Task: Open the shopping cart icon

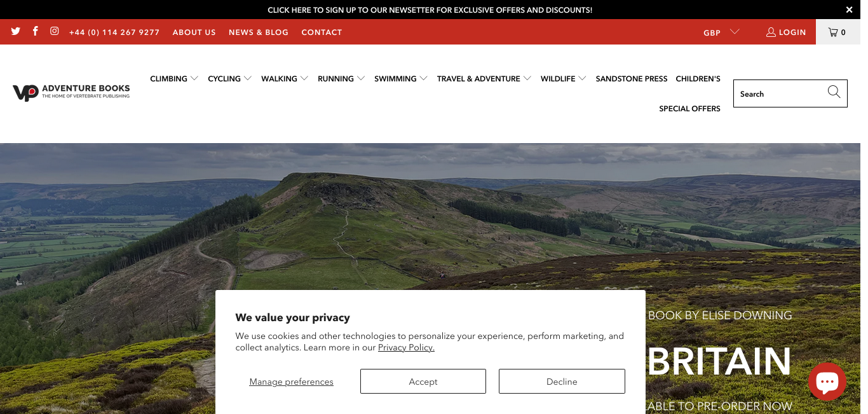Action: (x=832, y=32)
